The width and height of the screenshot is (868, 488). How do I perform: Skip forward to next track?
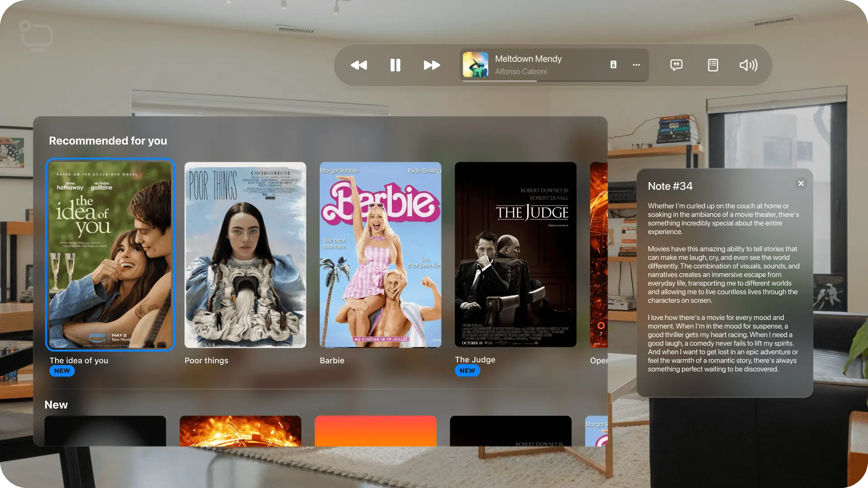432,65
